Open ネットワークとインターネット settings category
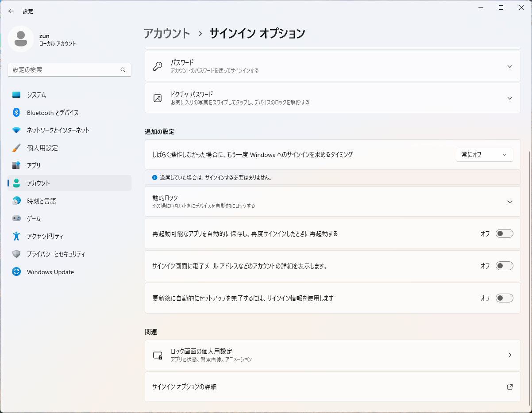Viewport: 532px width, 413px height. (x=69, y=130)
